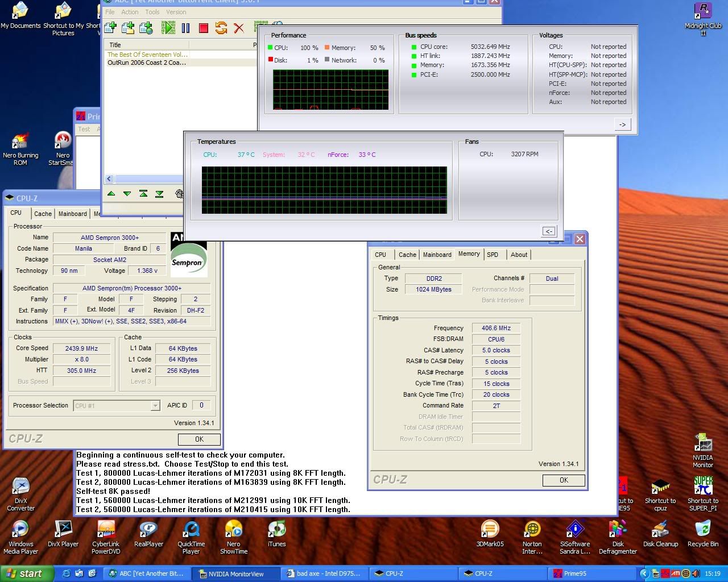The height and width of the screenshot is (582, 728).
Task: Move torrent down with green down arrow
Action: (x=127, y=194)
